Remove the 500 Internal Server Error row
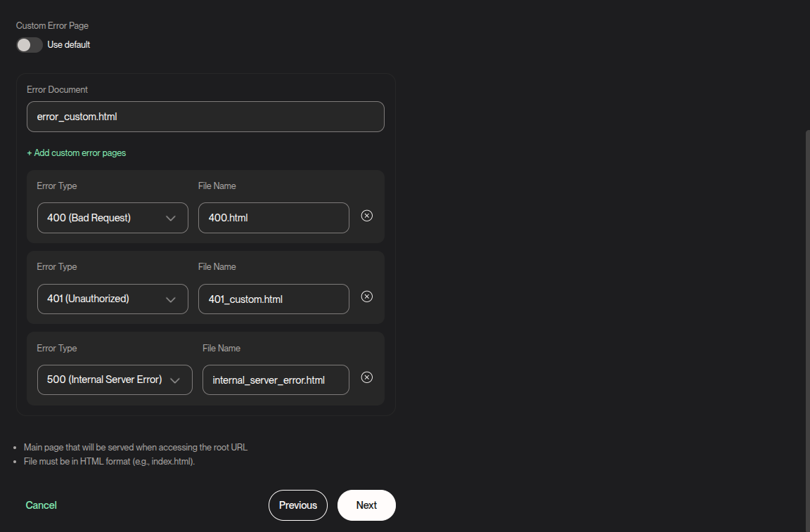The width and height of the screenshot is (810, 532). [x=366, y=377]
